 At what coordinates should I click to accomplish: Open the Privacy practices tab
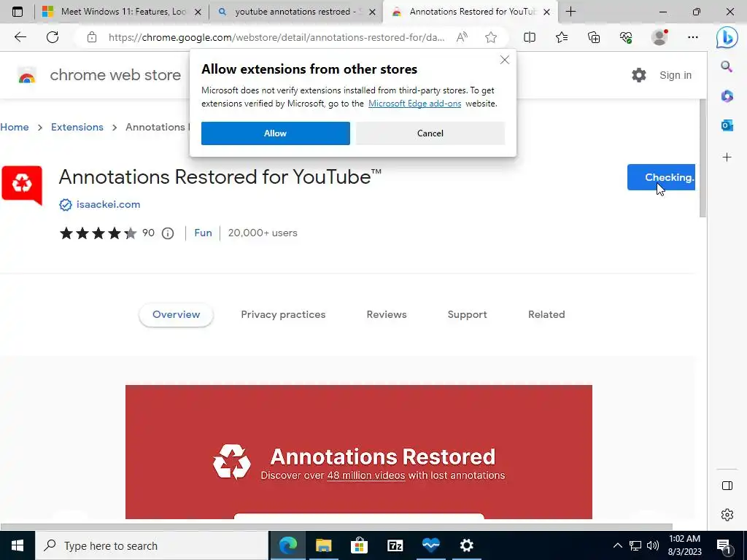coord(283,315)
